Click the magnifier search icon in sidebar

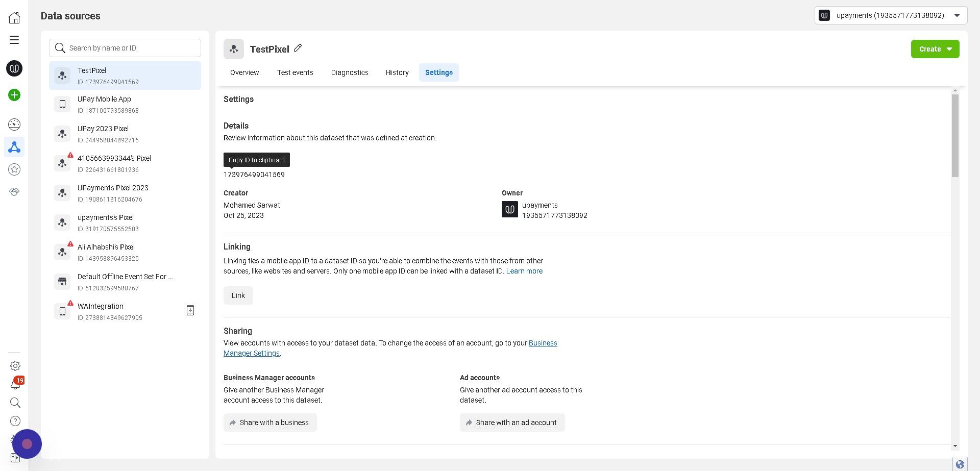pyautogui.click(x=15, y=403)
